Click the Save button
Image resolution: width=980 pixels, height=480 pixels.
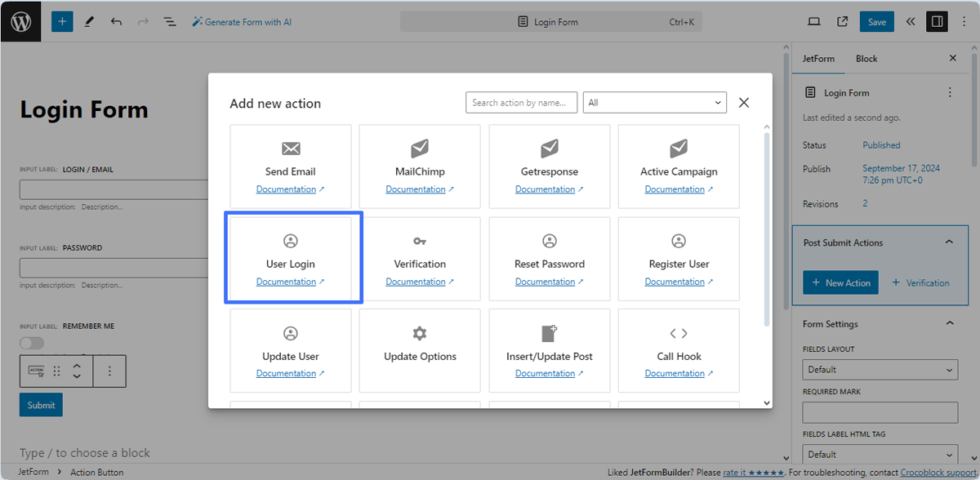(876, 21)
